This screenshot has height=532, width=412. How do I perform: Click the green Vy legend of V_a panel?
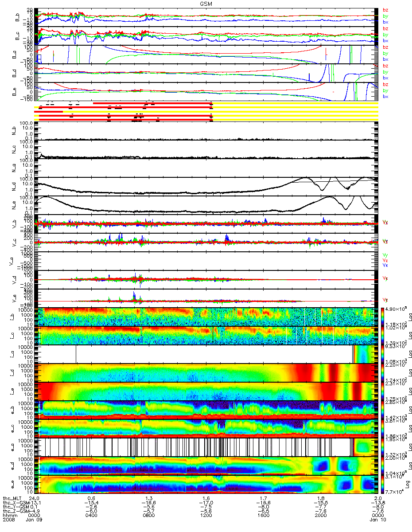[x=385, y=255]
